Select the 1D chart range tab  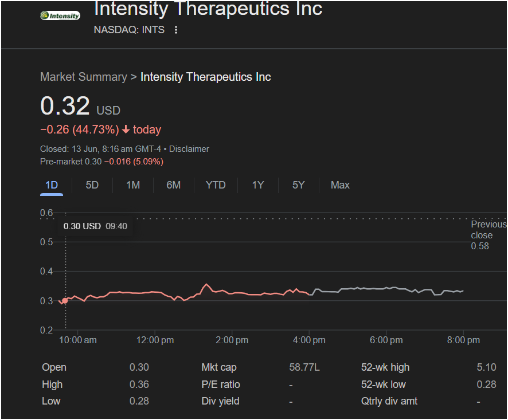[52, 185]
